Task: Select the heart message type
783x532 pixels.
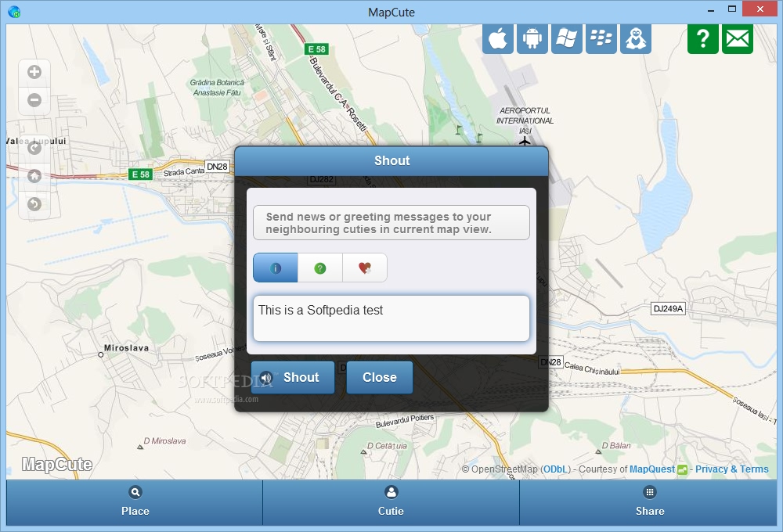Action: 365,268
